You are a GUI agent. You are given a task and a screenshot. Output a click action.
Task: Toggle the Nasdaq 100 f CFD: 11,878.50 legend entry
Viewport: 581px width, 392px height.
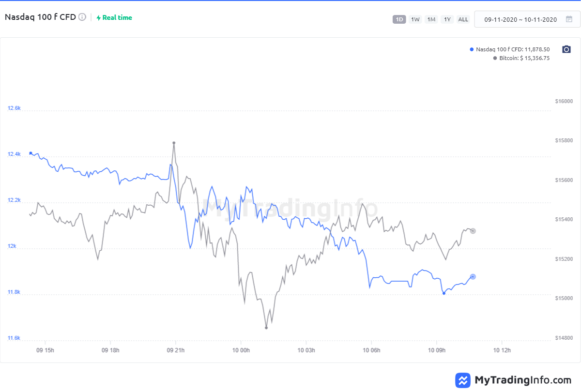[510, 49]
